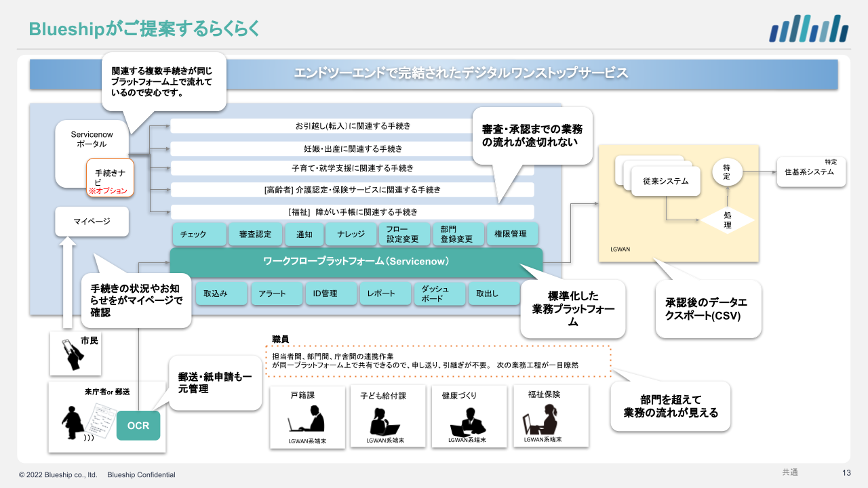Select [福祉] 障がい手帳に関連する手続き row
This screenshot has height=488, width=868.
tap(352, 212)
